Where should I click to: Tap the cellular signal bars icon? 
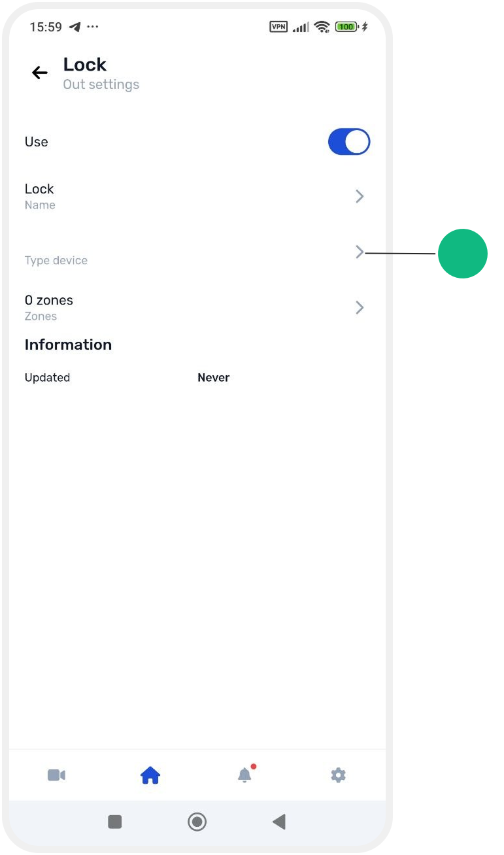[x=301, y=27]
